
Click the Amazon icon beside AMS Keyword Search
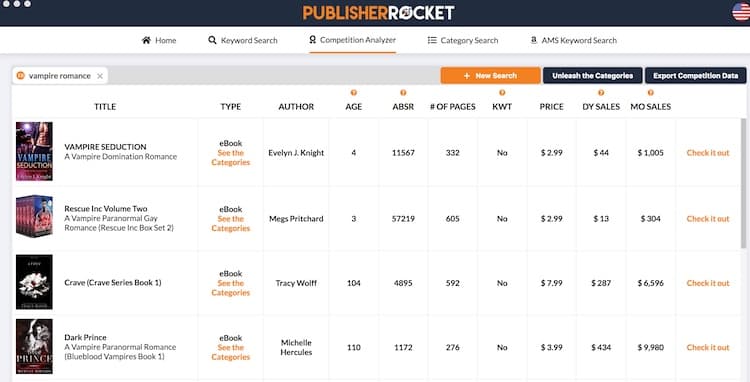coord(534,40)
